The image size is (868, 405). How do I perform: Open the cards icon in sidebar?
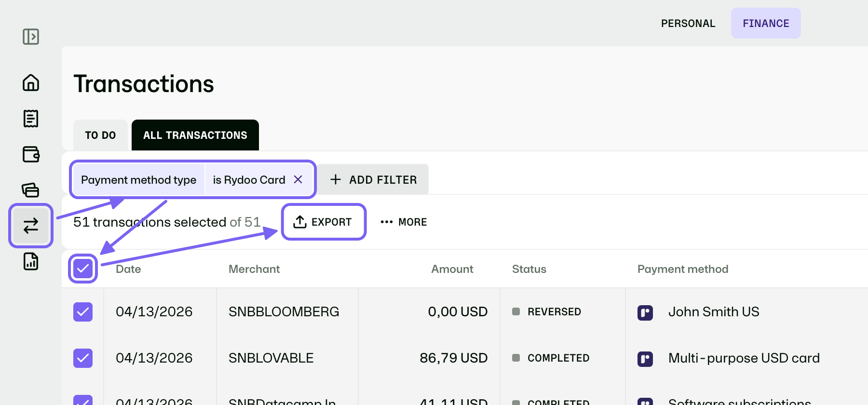click(x=31, y=190)
